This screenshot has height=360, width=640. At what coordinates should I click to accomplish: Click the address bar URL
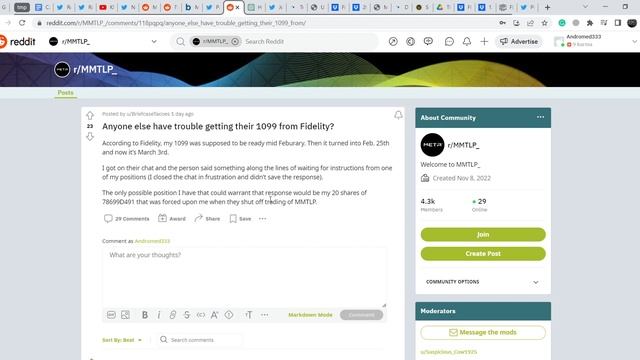tap(176, 23)
